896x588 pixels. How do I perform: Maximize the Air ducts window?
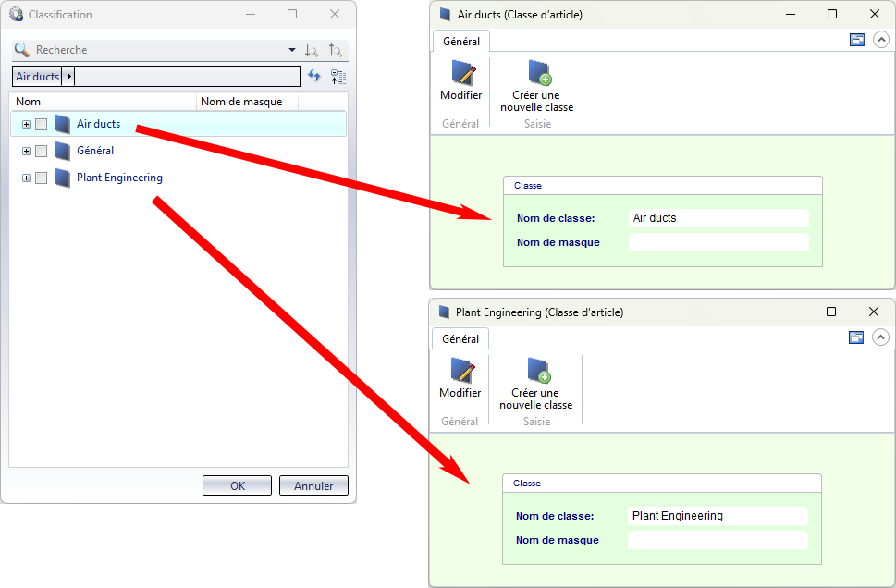[832, 14]
